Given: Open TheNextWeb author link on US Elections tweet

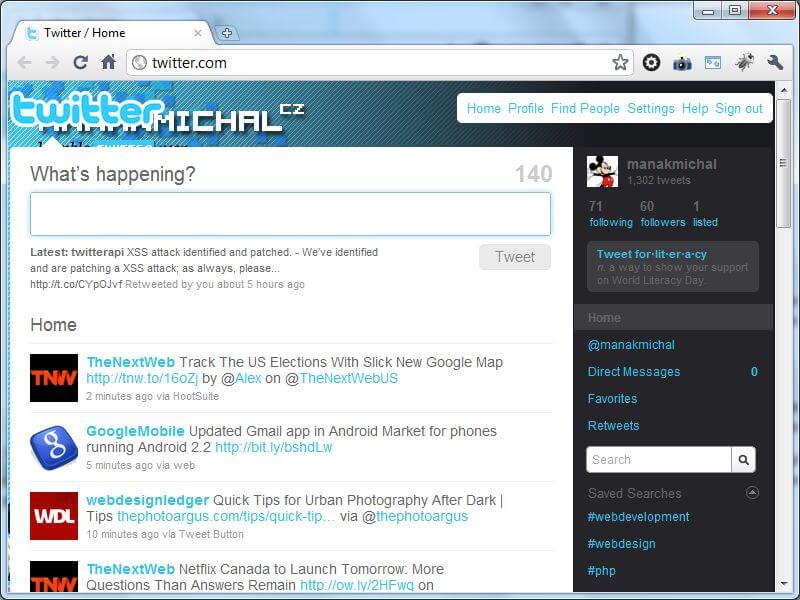Looking at the screenshot, I should pos(131,362).
